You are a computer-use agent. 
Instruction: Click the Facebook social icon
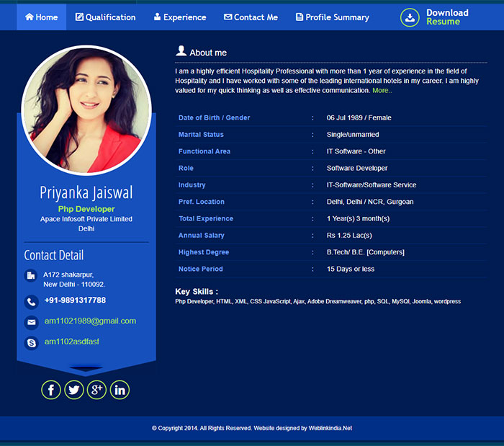[51, 390]
